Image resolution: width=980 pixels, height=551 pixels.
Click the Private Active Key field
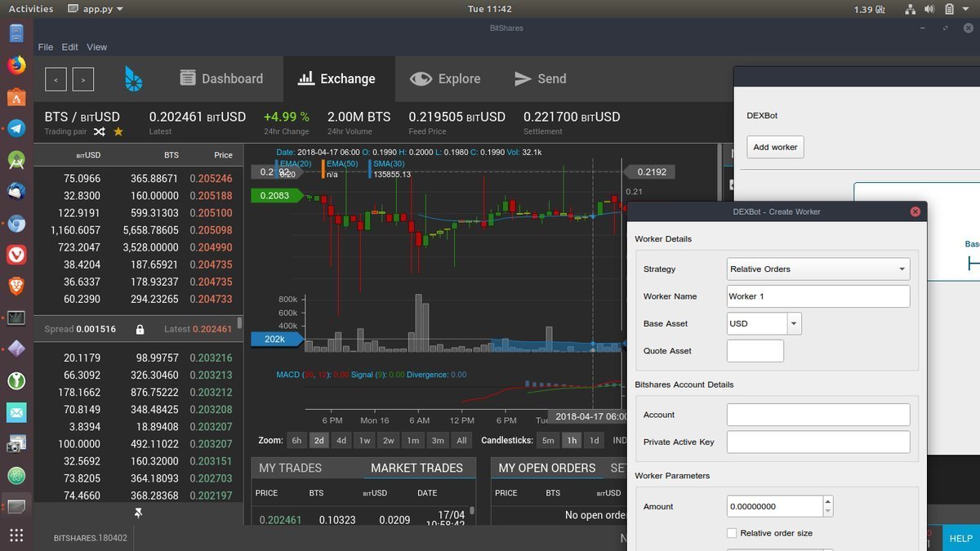tap(818, 442)
